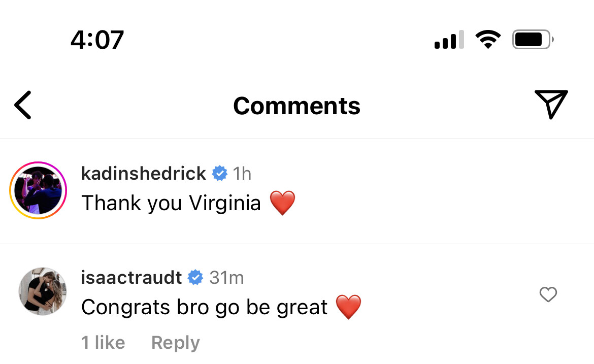This screenshot has width=594, height=364.
Task: Tap the 4:07 clock in status bar
Action: coord(97,40)
